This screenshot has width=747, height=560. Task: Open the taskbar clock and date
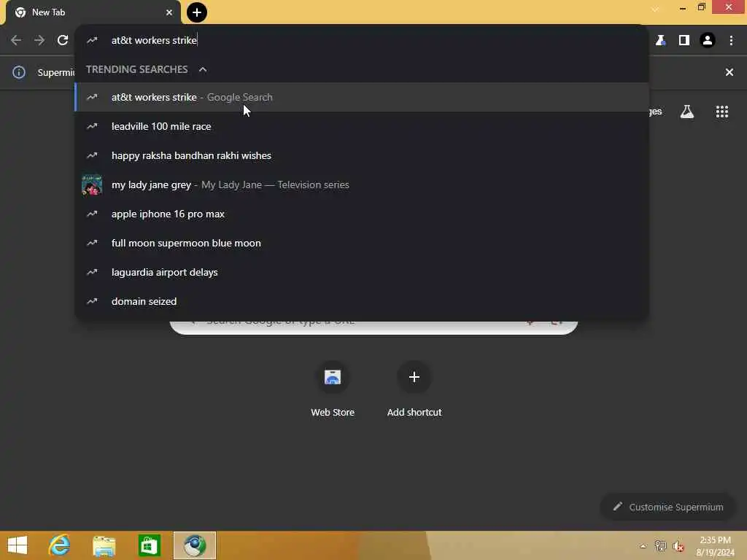coord(715,546)
